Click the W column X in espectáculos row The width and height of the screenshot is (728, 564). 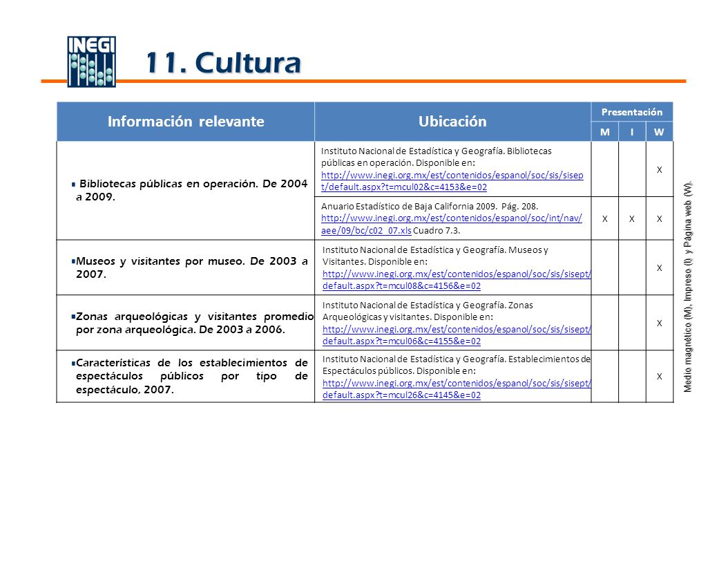[660, 376]
